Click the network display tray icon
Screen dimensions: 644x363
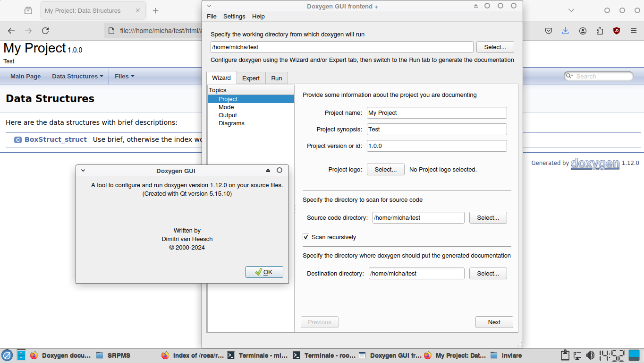point(577,355)
